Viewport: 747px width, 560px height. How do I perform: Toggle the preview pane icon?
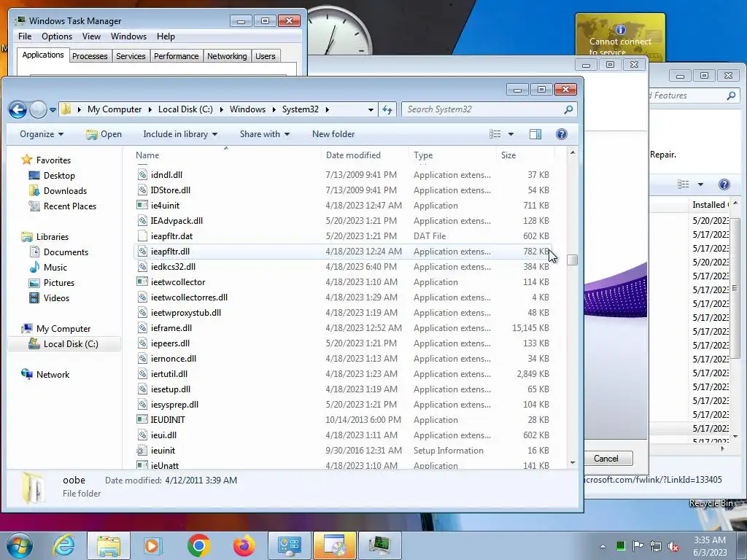(535, 134)
